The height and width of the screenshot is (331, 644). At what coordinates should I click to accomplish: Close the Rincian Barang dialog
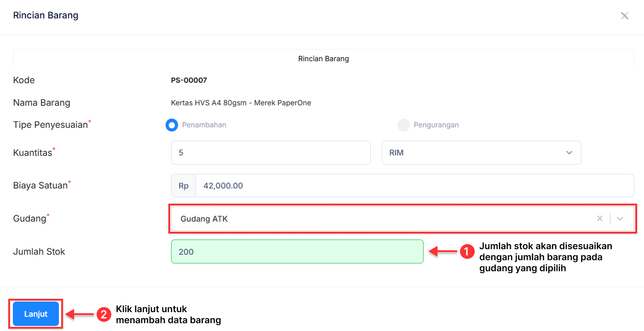tap(624, 16)
